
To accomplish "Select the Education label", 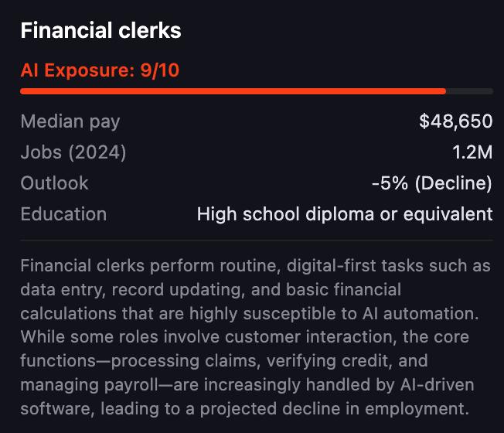I will pos(63,214).
